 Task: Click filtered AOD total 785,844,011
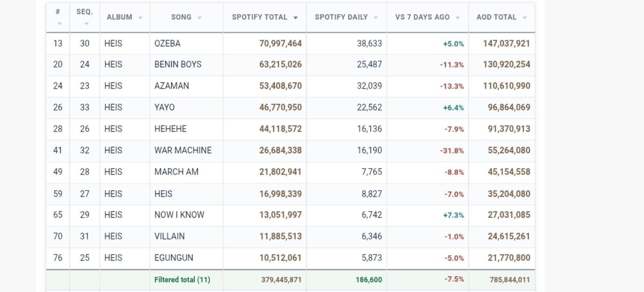point(510,280)
